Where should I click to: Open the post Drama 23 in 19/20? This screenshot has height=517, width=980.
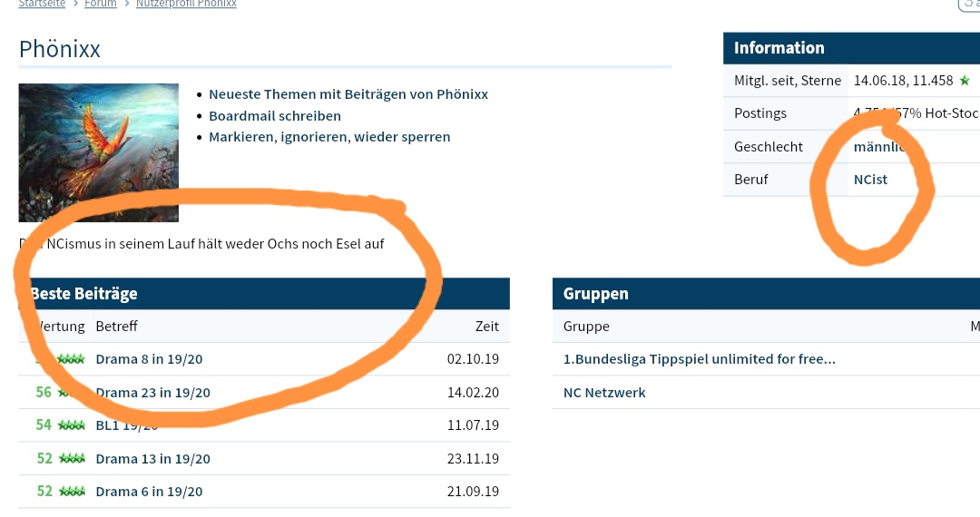point(153,393)
